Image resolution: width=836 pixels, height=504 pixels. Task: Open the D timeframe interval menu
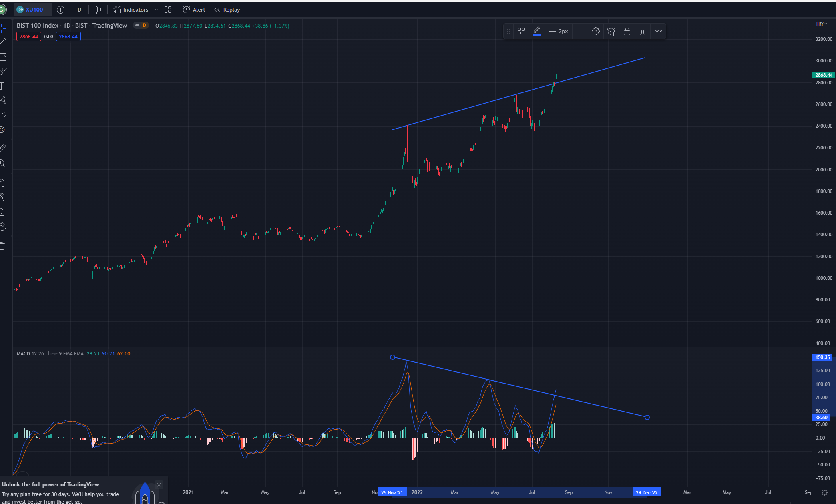[79, 10]
